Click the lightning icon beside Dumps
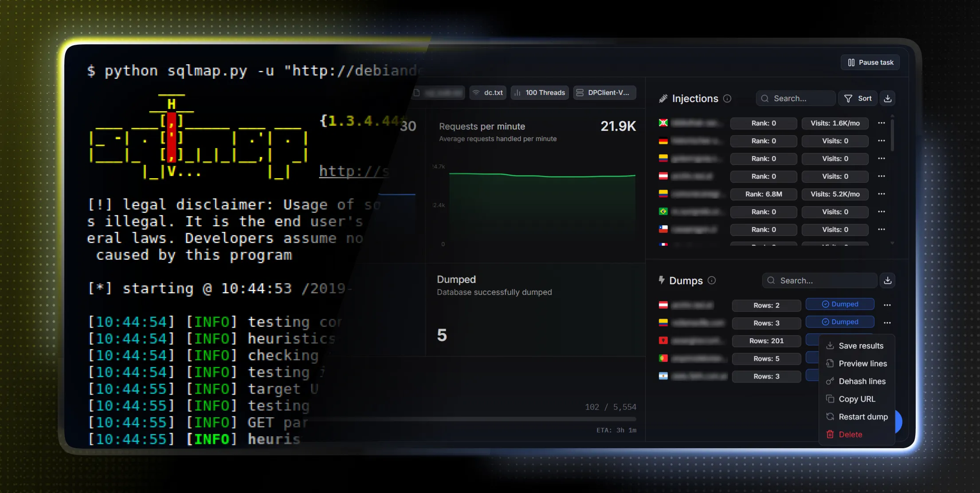Viewport: 980px width, 493px height. pyautogui.click(x=662, y=280)
